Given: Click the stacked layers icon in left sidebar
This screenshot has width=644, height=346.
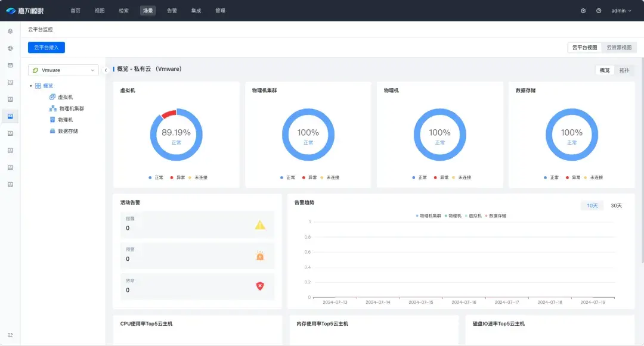Looking at the screenshot, I should coord(10,31).
